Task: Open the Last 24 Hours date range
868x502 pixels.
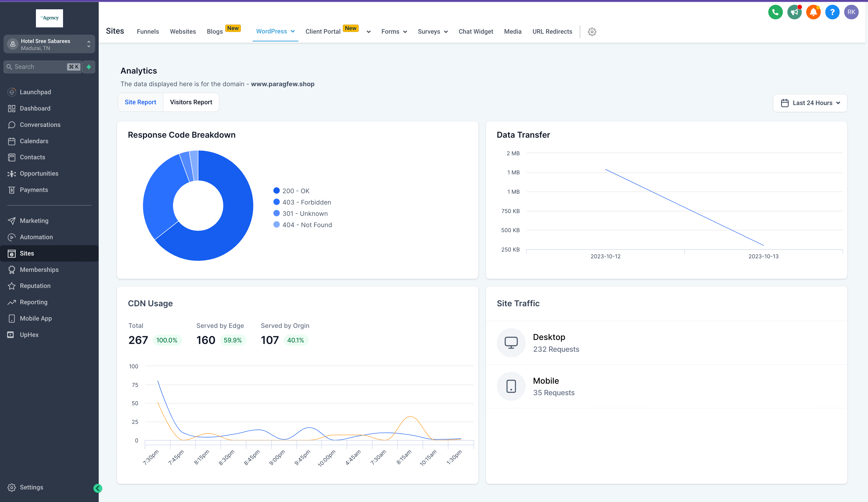Action: click(x=810, y=103)
